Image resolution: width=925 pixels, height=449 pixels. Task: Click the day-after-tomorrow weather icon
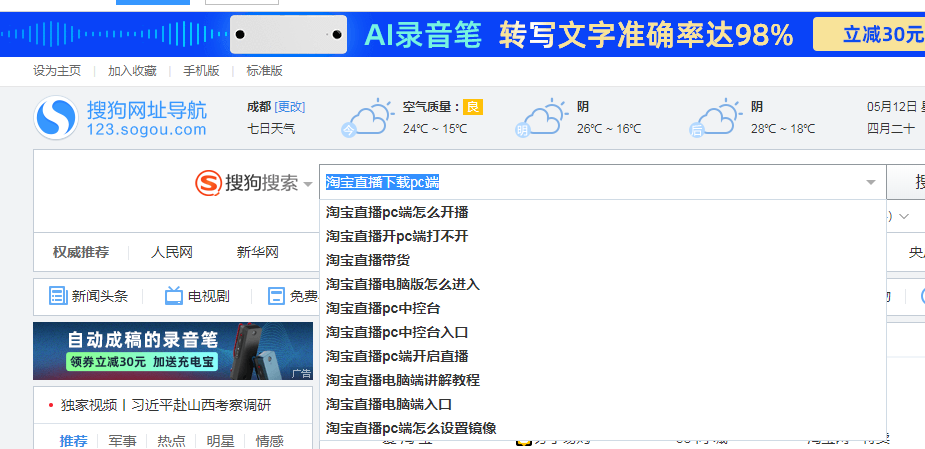click(714, 118)
